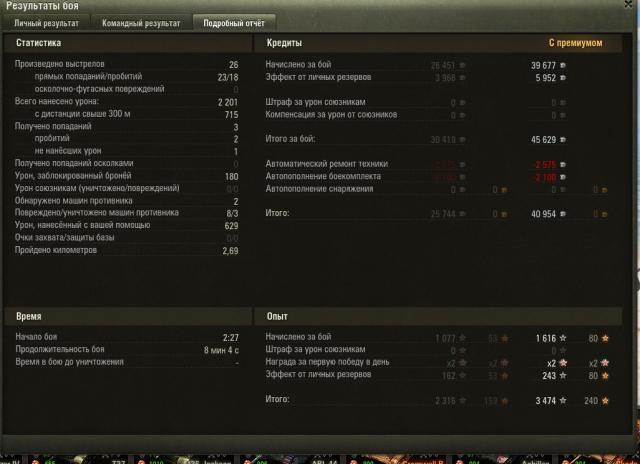
Task: Click orange star next to 240 free XP
Action: pos(605,401)
